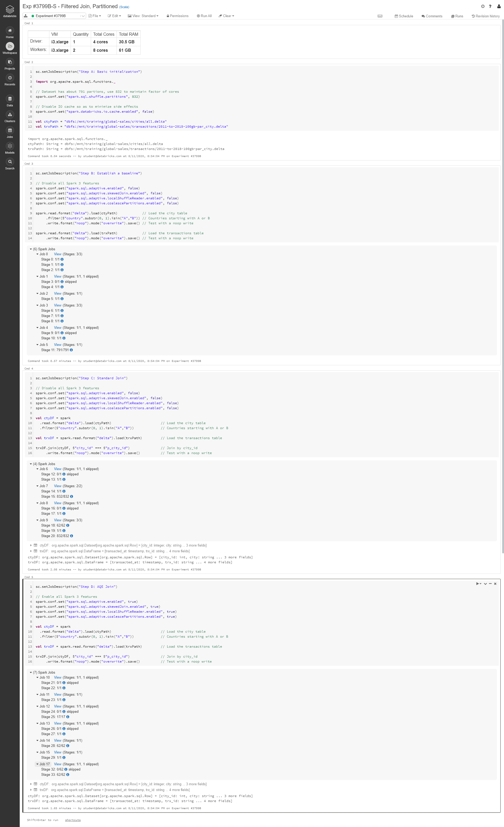504x827 pixels.
Task: Open the View: Standard menu
Action: [143, 16]
